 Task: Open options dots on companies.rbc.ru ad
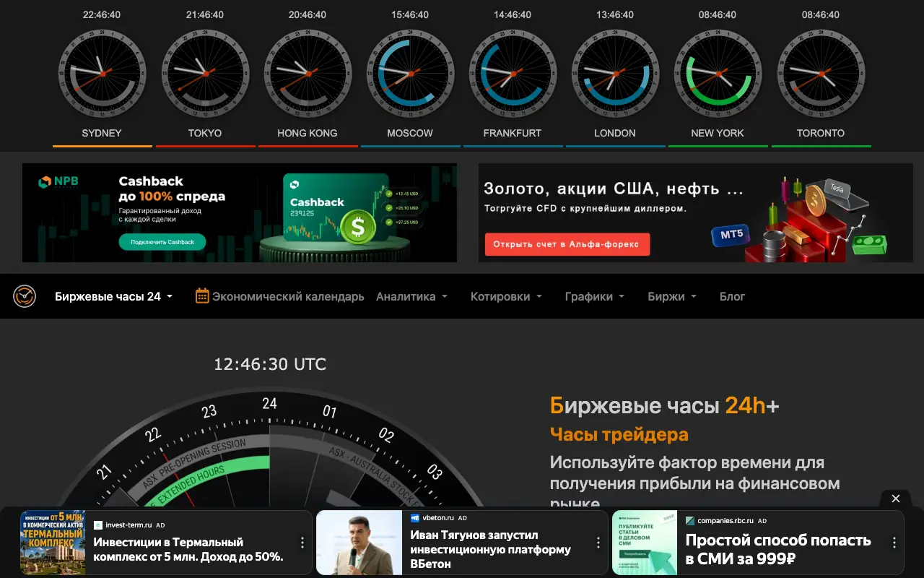(x=894, y=543)
